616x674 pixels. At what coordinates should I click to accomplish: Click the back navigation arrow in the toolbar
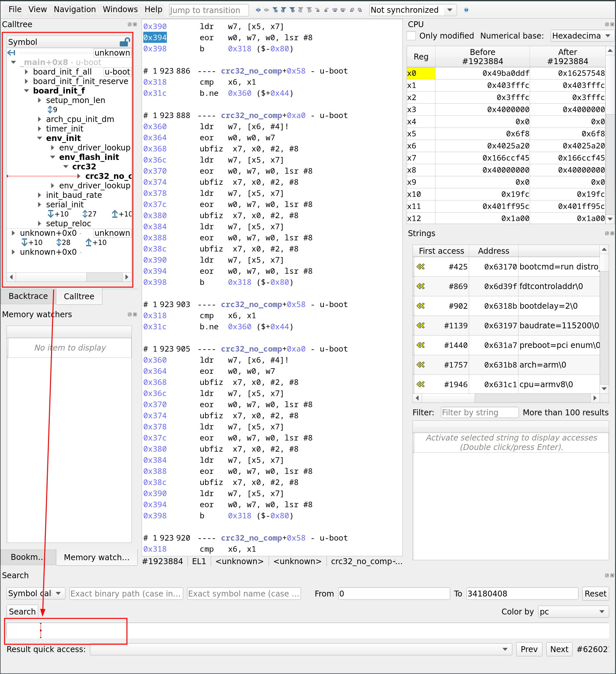[258, 10]
